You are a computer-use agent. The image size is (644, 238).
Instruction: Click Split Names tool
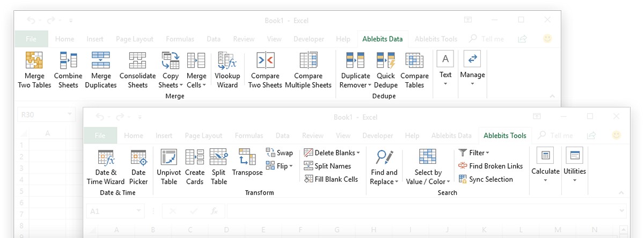327,166
